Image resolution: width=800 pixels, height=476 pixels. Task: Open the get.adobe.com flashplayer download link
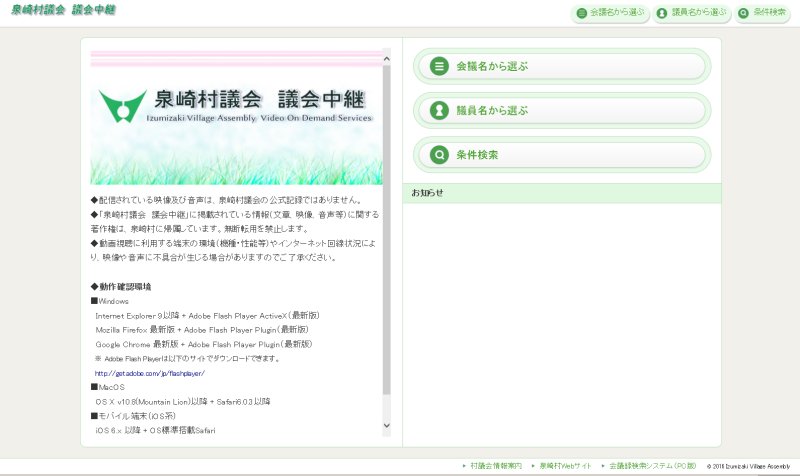pyautogui.click(x=149, y=372)
